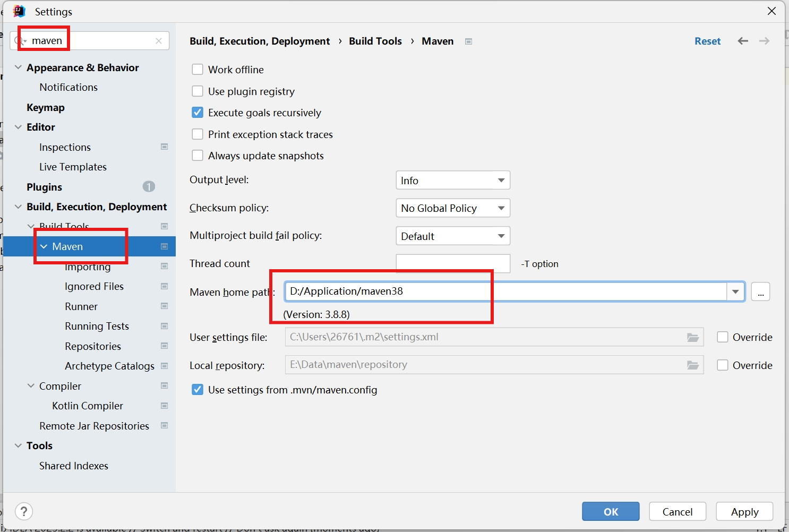Viewport: 789px width, 532px height.
Task: Check Override for User settings file
Action: tap(723, 337)
